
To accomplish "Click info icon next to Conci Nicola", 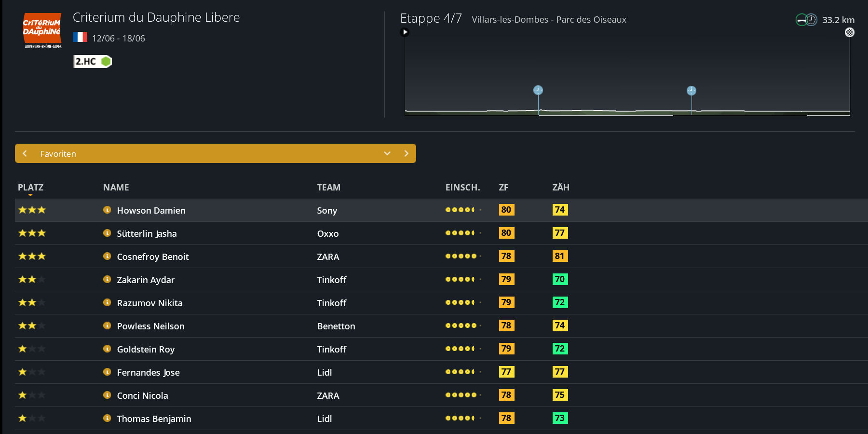I will (x=107, y=395).
